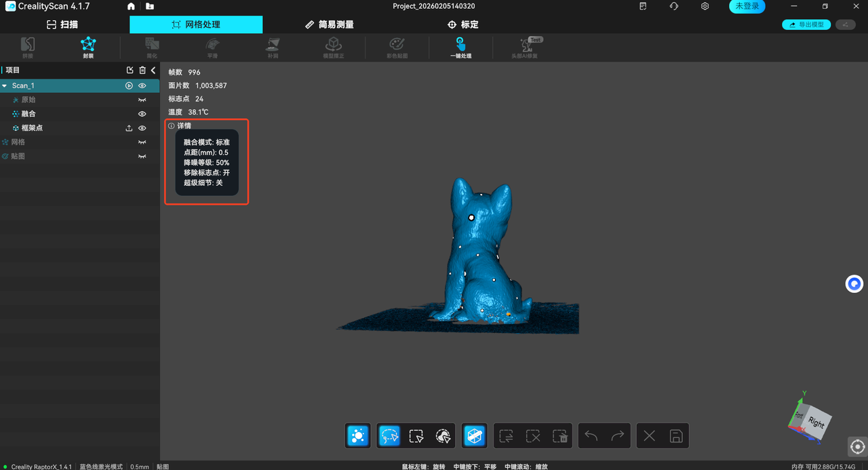The height and width of the screenshot is (470, 868).
Task: Choose the rectangle selection tool
Action: 416,436
